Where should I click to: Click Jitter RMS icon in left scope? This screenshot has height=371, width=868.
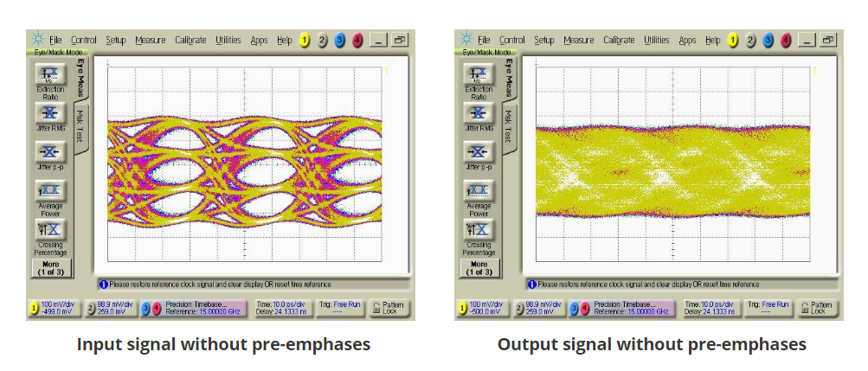pyautogui.click(x=49, y=113)
